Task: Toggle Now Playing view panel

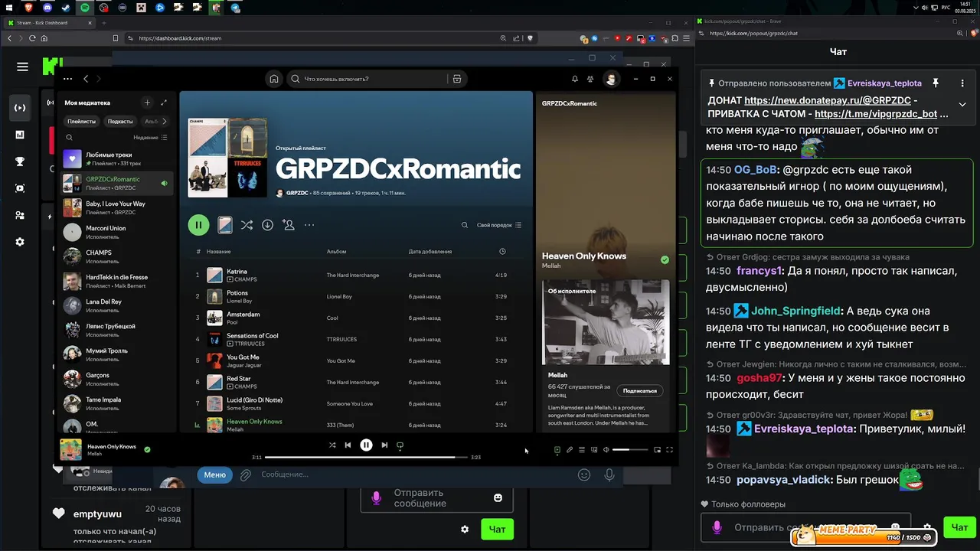Action: pyautogui.click(x=557, y=450)
